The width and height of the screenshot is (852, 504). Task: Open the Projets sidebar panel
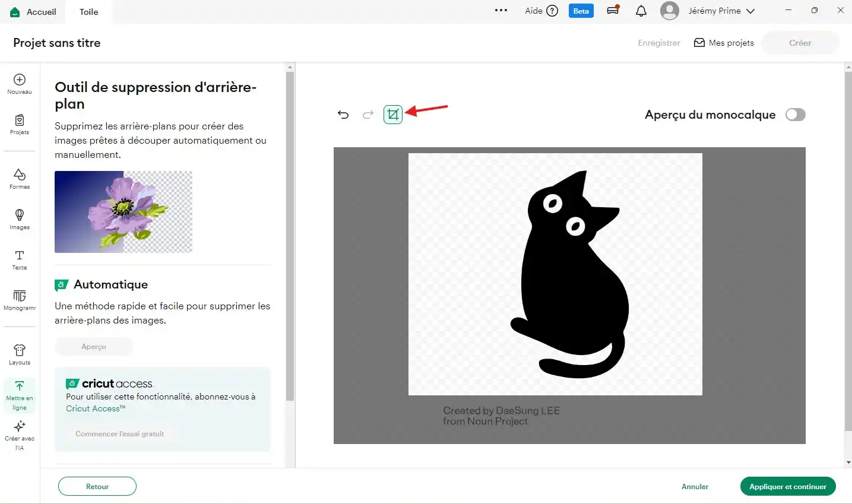point(20,124)
